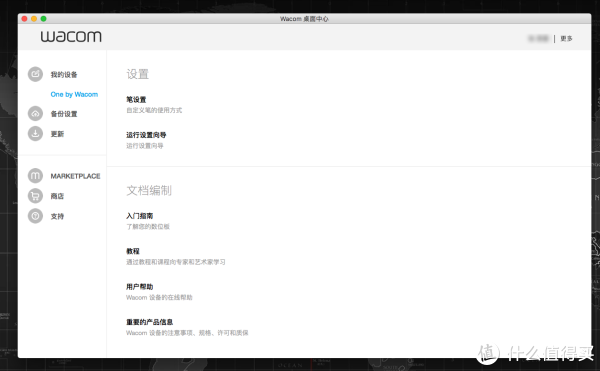Viewport: 600px width, 371px height.
Task: Open Tutorials (教程)
Action: click(133, 251)
